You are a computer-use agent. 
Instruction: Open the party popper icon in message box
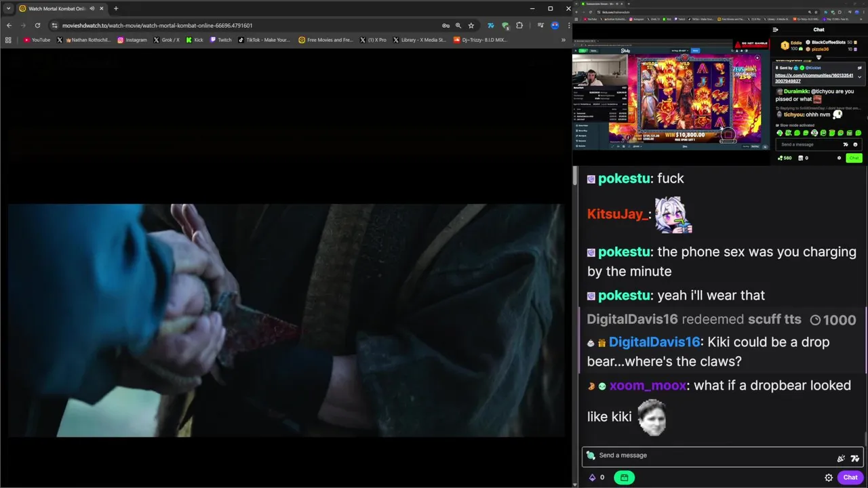(x=841, y=458)
